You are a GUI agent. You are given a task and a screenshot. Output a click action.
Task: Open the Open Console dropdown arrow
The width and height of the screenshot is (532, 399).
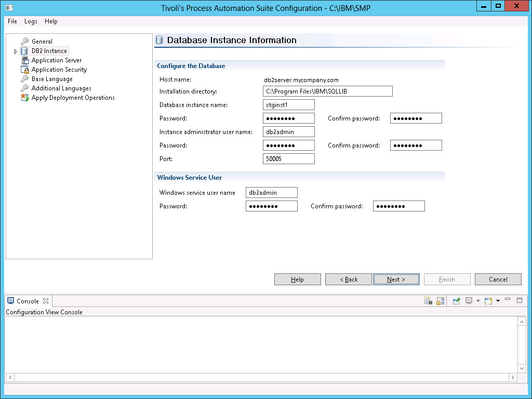(498, 301)
